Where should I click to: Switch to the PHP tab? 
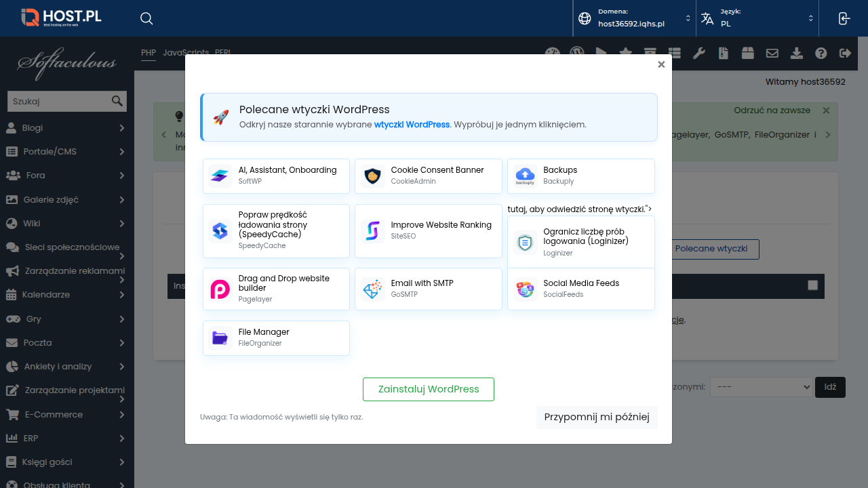(149, 52)
